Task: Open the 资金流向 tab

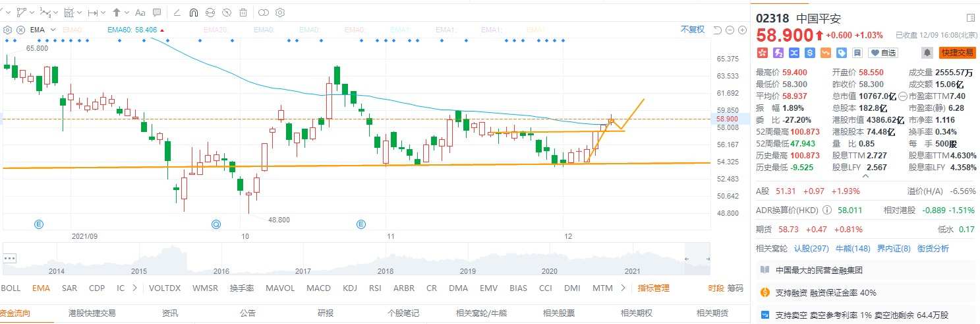Action: [x=14, y=313]
